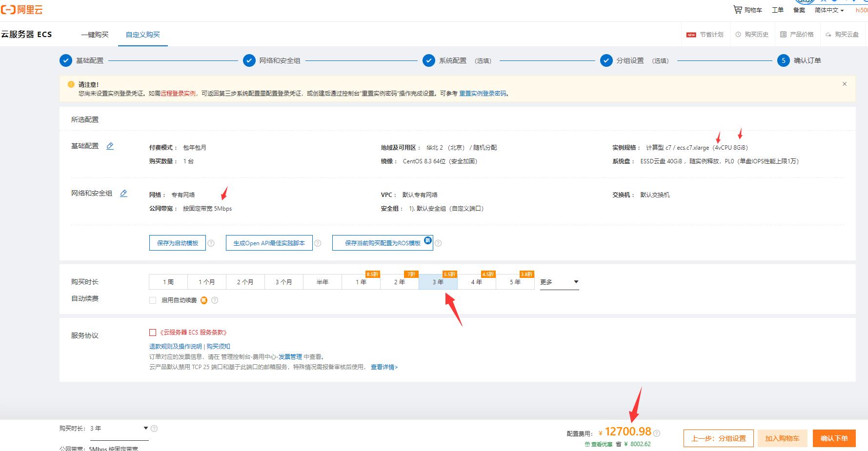Click the warning icon in 请注意 notice
Viewport: 868px width, 451px height.
tap(71, 84)
